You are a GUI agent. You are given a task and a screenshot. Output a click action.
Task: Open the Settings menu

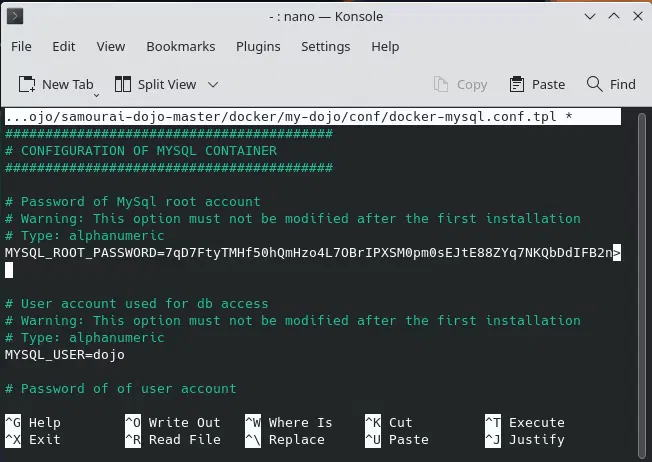326,47
